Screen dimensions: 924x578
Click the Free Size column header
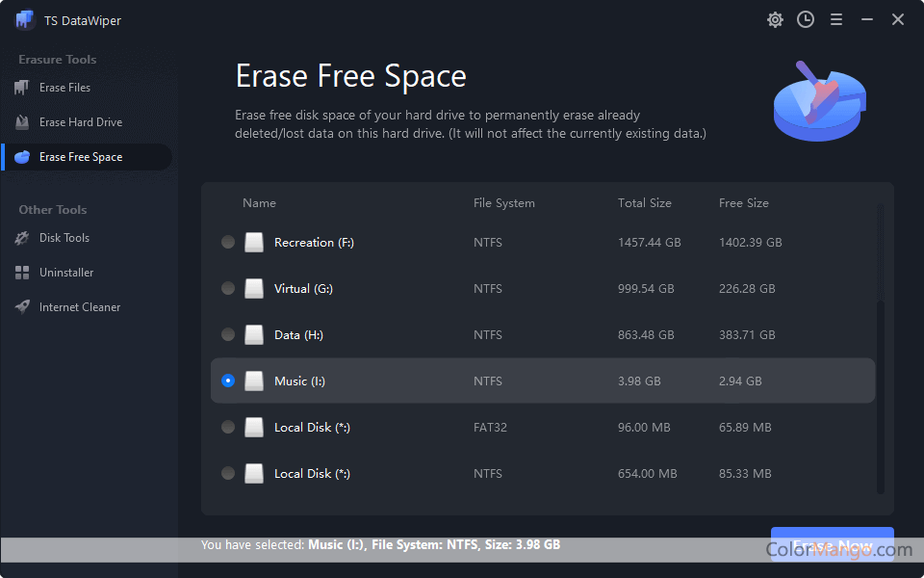point(743,203)
